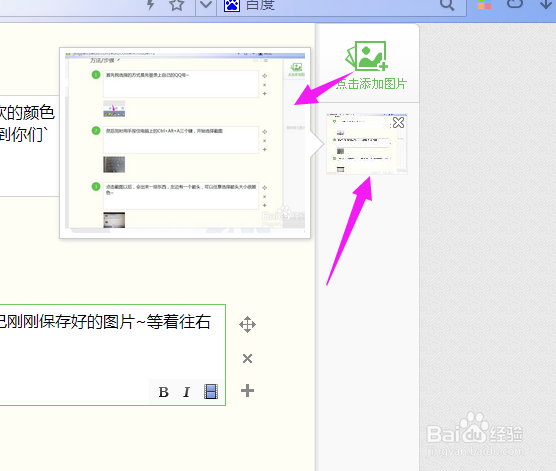556x471 pixels.
Task: Insert a video with the film strip icon
Action: point(211,392)
